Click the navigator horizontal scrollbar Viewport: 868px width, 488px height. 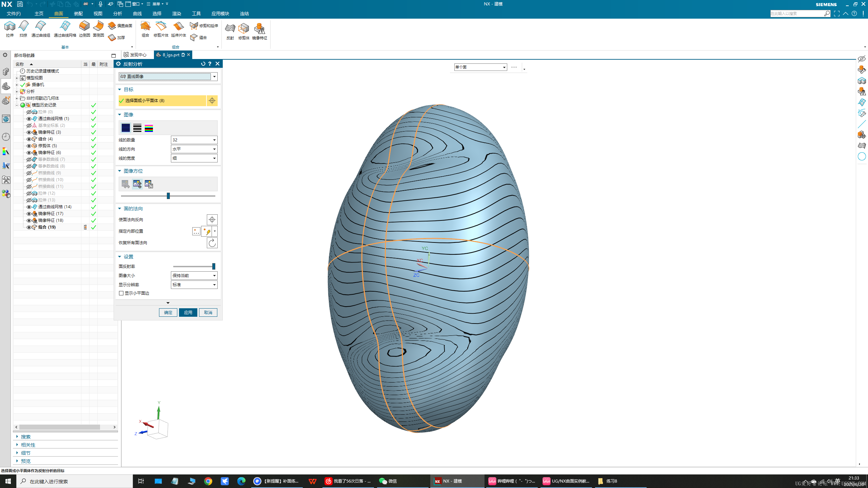click(x=60, y=427)
